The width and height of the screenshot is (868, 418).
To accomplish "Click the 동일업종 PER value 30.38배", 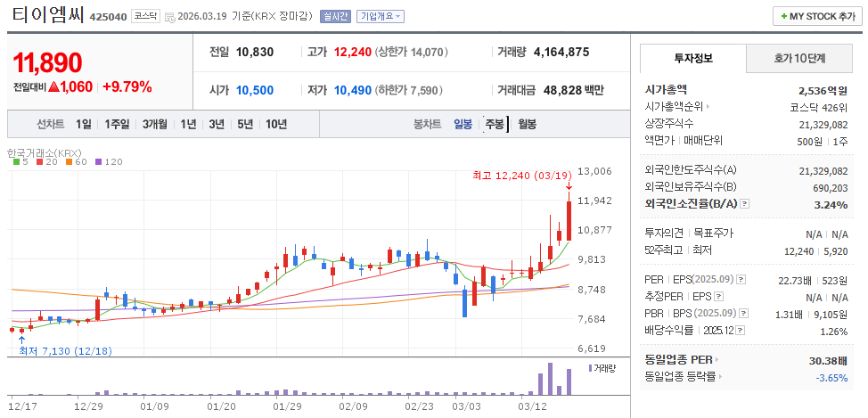I will coord(828,361).
